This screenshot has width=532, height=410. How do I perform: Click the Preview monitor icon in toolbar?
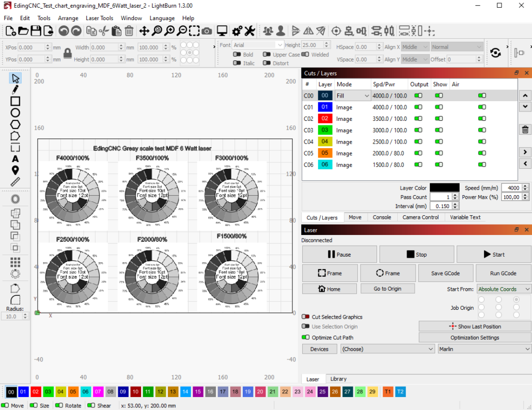click(x=222, y=31)
